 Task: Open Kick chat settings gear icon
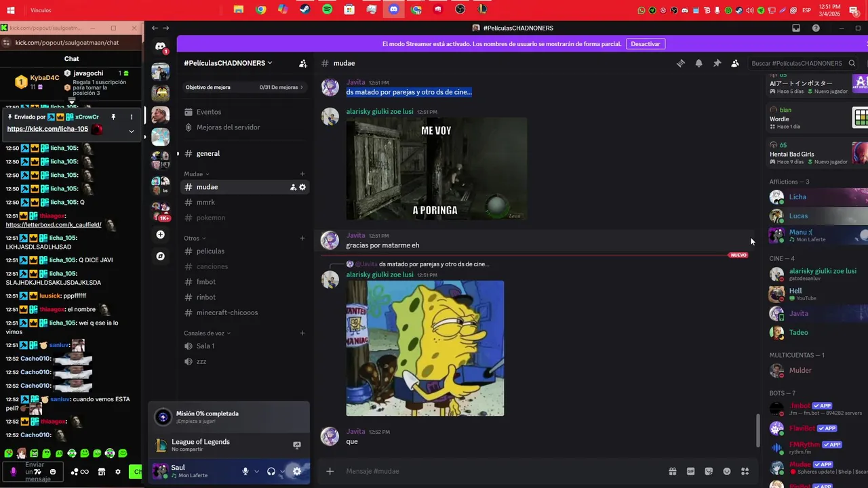click(x=118, y=472)
